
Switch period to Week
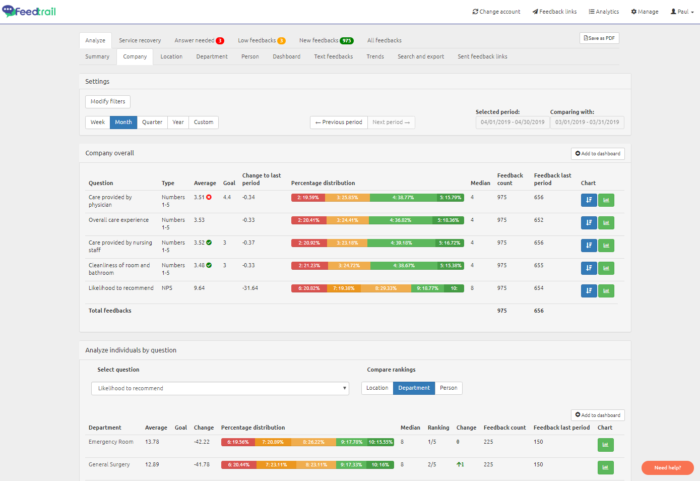tap(97, 122)
